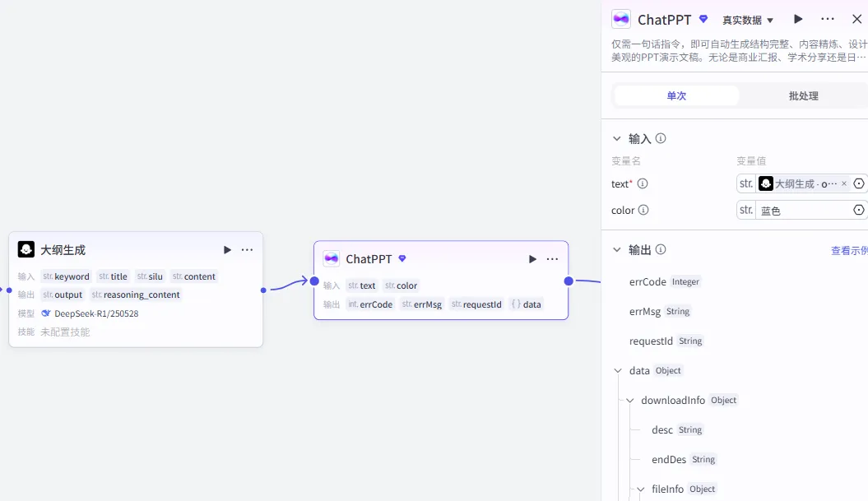868x501 pixels.
Task: Collapse the fileInfo Object node
Action: (640, 489)
